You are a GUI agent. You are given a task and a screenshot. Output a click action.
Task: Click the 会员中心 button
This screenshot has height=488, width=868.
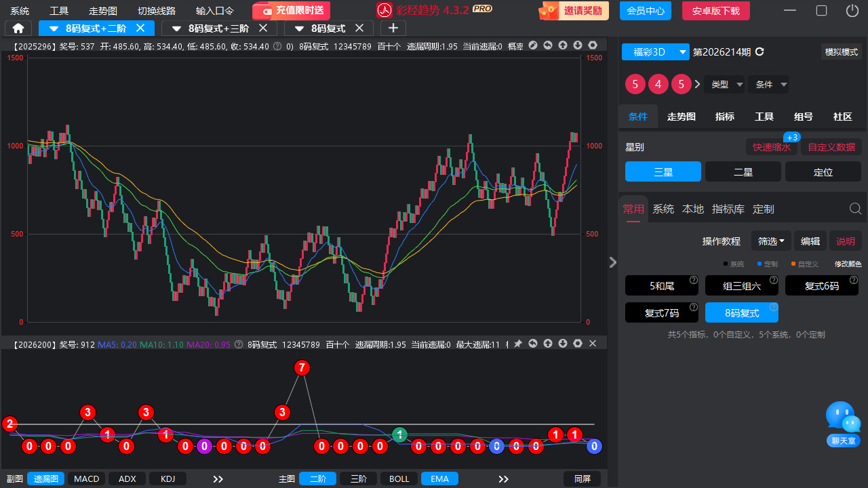click(646, 11)
